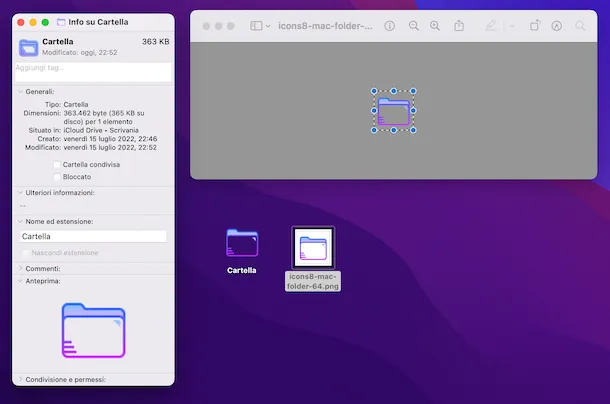Zoom out using Preview's magnifier minus icon

(414, 26)
